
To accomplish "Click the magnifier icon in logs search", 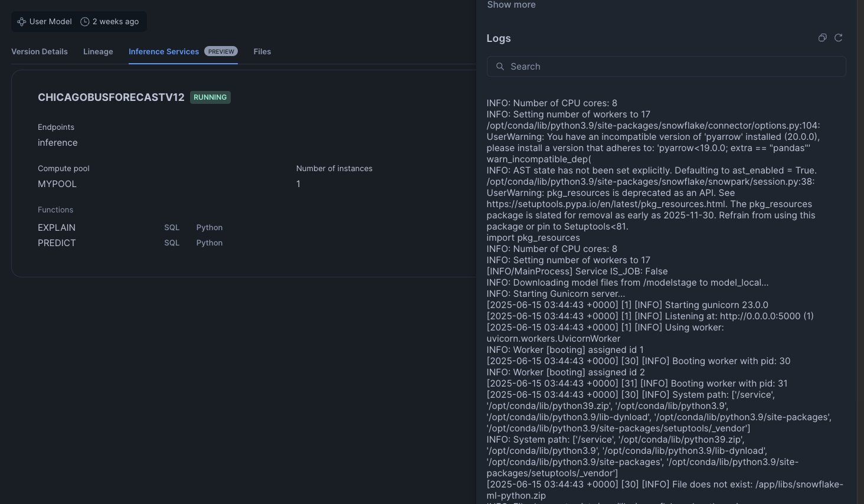I will click(x=500, y=67).
